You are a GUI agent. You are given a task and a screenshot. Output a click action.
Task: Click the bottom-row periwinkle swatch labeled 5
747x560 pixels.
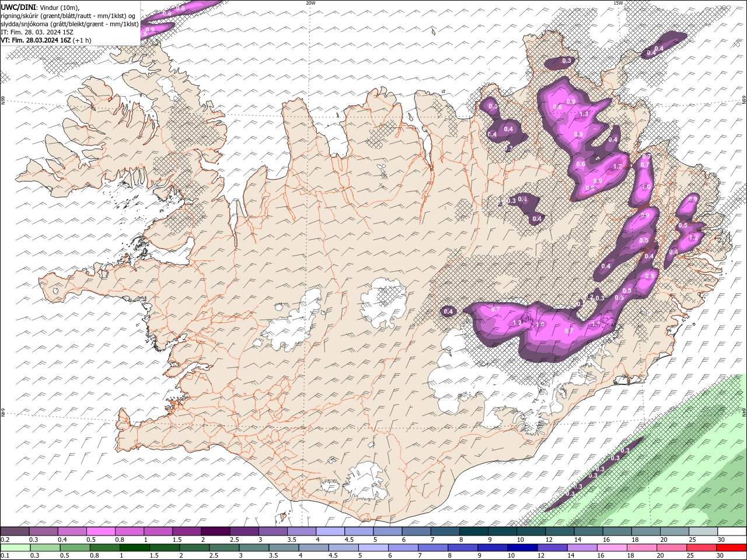pyautogui.click(x=373, y=548)
